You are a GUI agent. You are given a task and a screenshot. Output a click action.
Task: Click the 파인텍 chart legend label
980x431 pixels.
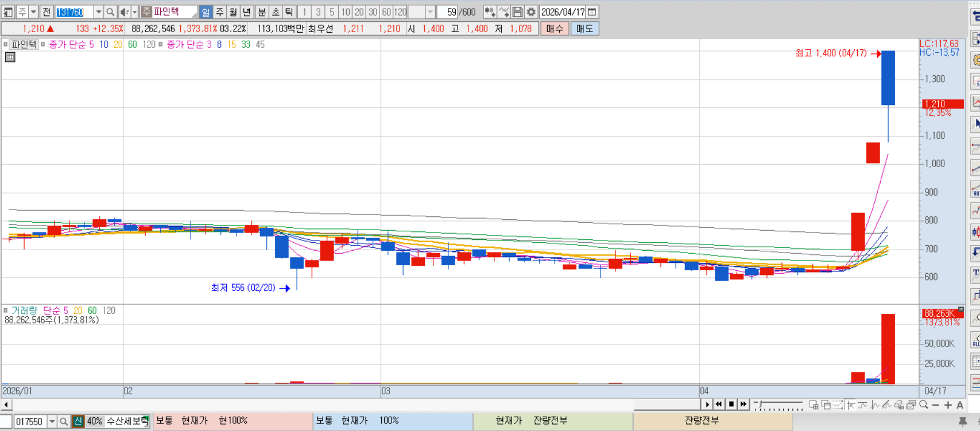24,44
